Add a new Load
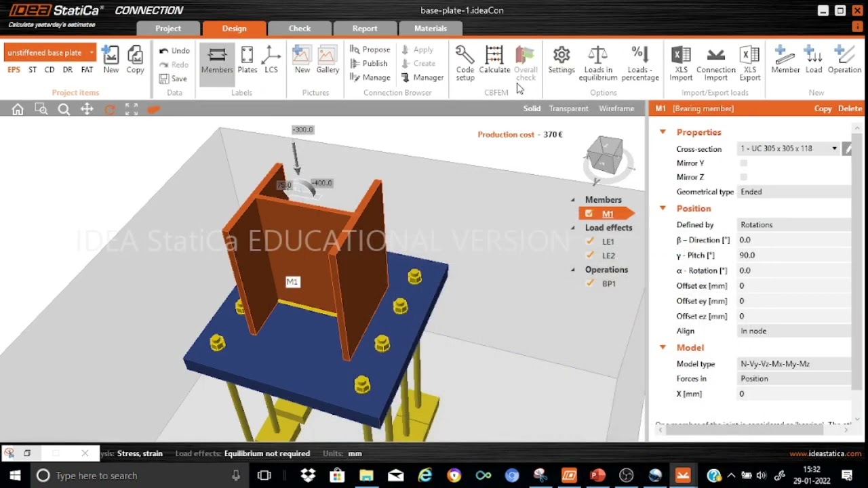Screen dimensions: 868x488 click(814, 60)
